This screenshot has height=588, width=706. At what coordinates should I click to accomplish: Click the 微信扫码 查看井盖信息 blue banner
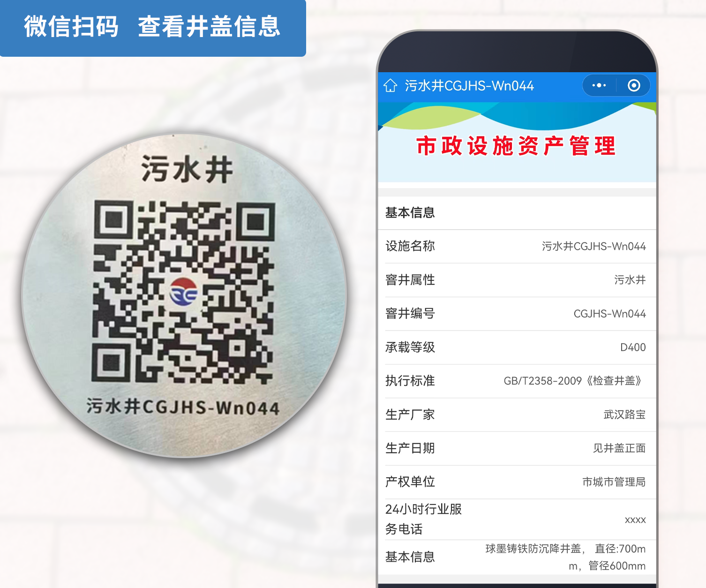click(152, 27)
